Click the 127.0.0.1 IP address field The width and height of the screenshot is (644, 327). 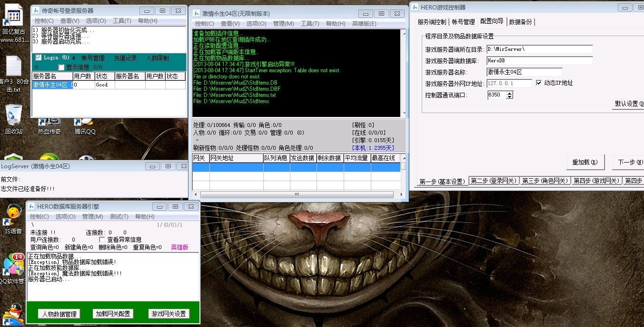tap(509, 83)
